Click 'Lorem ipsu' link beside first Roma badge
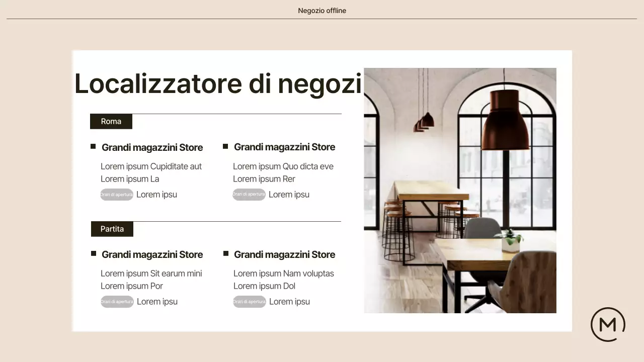Viewport: 644px width, 362px height. click(156, 195)
